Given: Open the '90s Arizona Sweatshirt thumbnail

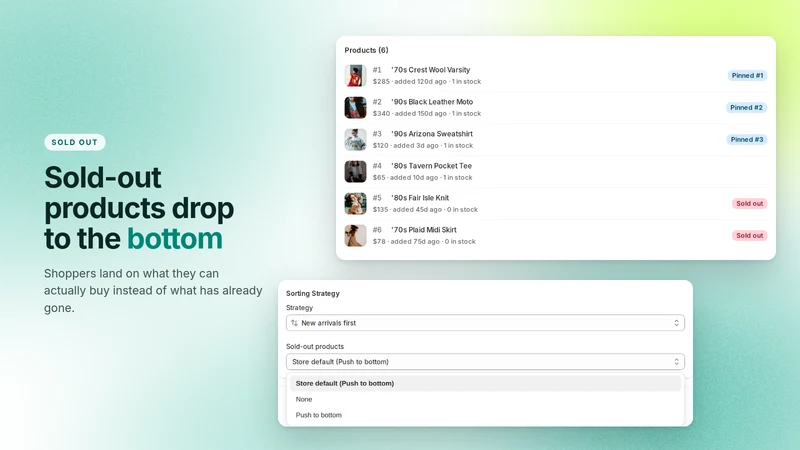Looking at the screenshot, I should (355, 140).
